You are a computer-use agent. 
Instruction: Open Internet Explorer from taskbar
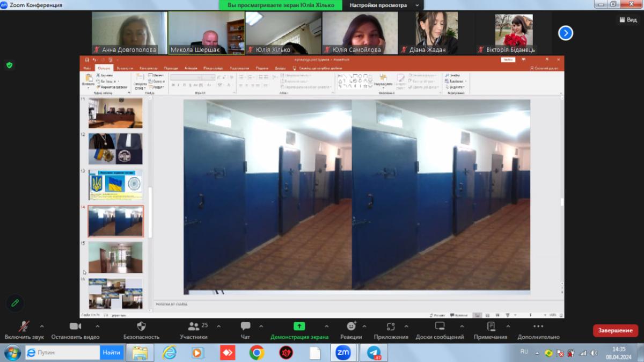[169, 353]
